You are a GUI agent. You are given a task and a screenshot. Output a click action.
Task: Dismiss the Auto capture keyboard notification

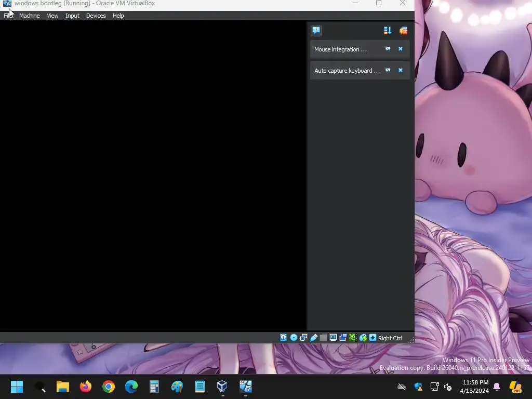point(401,70)
